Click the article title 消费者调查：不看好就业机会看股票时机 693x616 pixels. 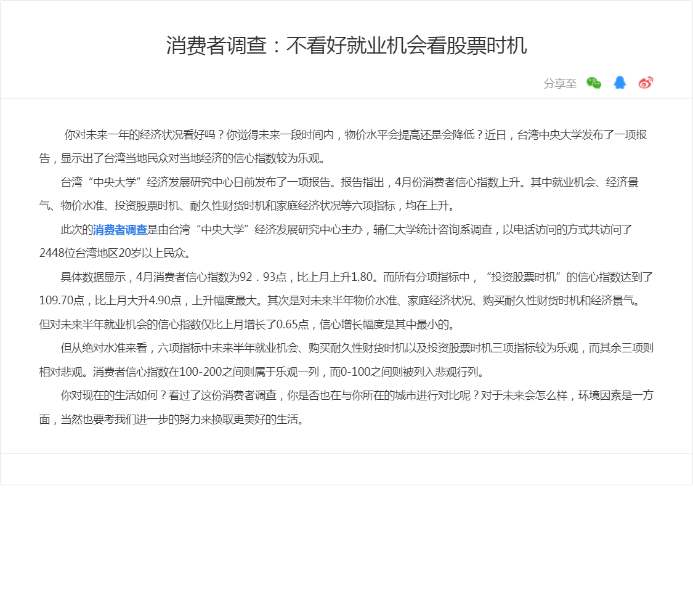(346, 46)
